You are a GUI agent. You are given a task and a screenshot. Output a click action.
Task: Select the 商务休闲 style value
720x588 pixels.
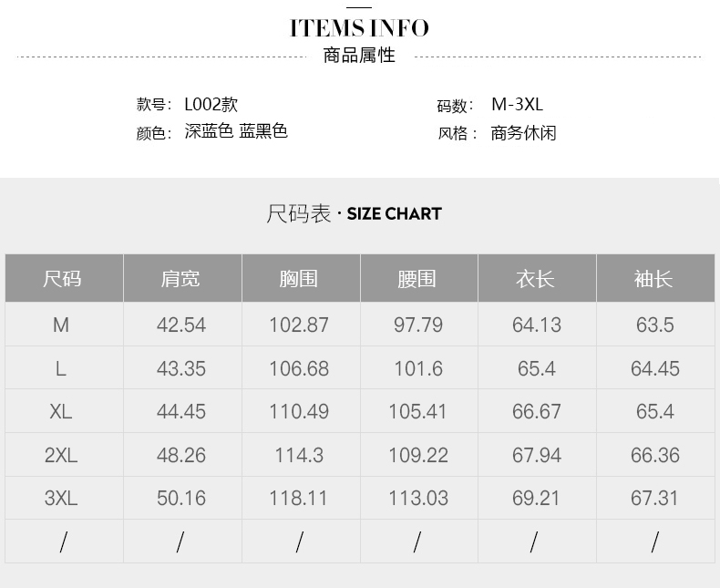coord(523,133)
